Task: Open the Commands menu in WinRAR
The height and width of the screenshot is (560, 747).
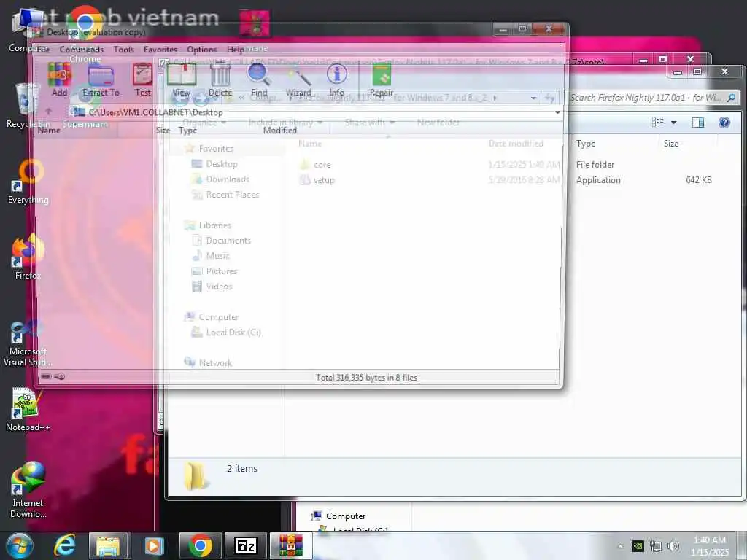Action: tap(82, 50)
